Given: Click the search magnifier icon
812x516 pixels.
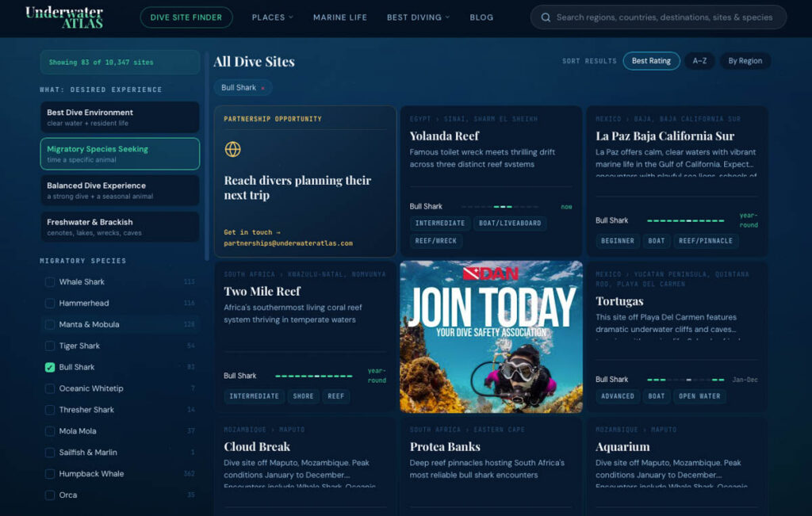Looking at the screenshot, I should point(546,17).
